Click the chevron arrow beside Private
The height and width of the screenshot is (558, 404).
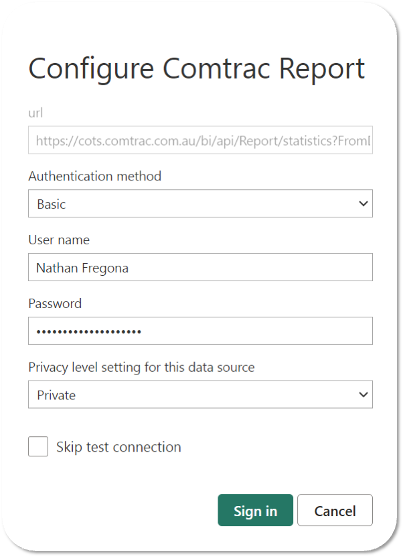pos(363,394)
